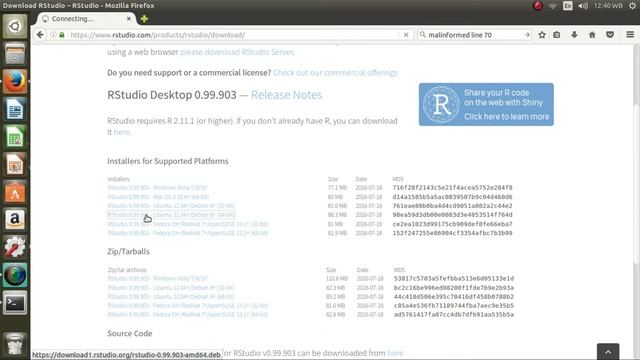
Task: Download the Windows zip archive under Zip/Tarballs
Action: click(157, 279)
